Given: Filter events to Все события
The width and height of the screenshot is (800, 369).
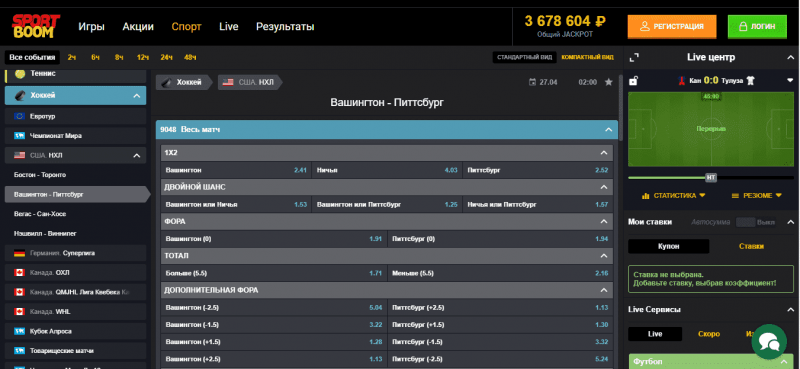Looking at the screenshot, I should [32, 57].
